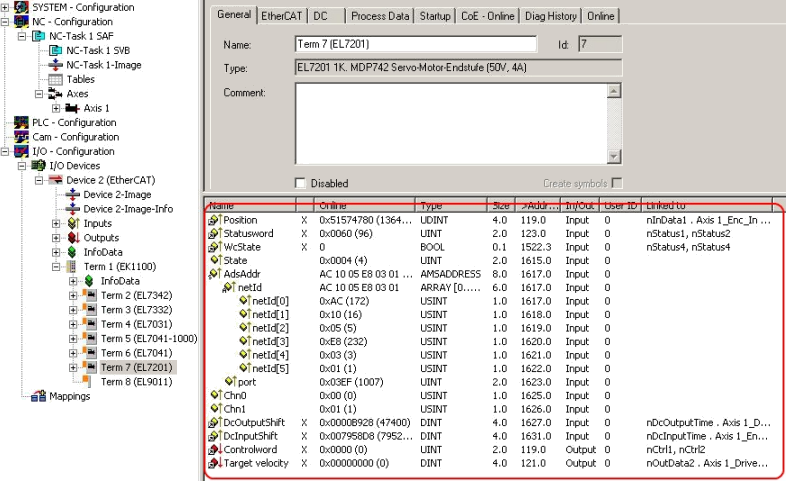Click the Position variable icon
Screen dimensions: 786x481
(215, 220)
